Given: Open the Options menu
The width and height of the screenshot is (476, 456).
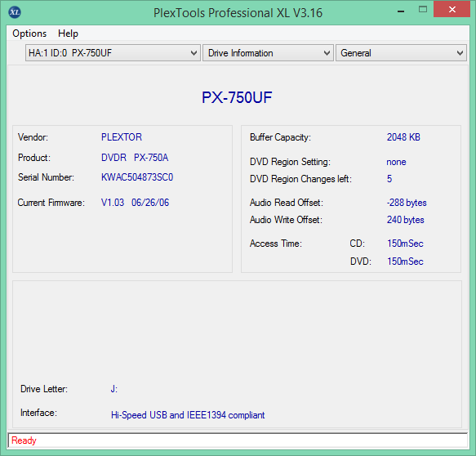Looking at the screenshot, I should 29,34.
